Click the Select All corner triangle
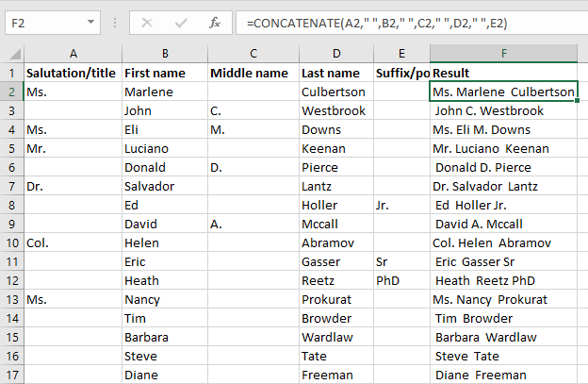This screenshot has width=588, height=384. tap(11, 54)
